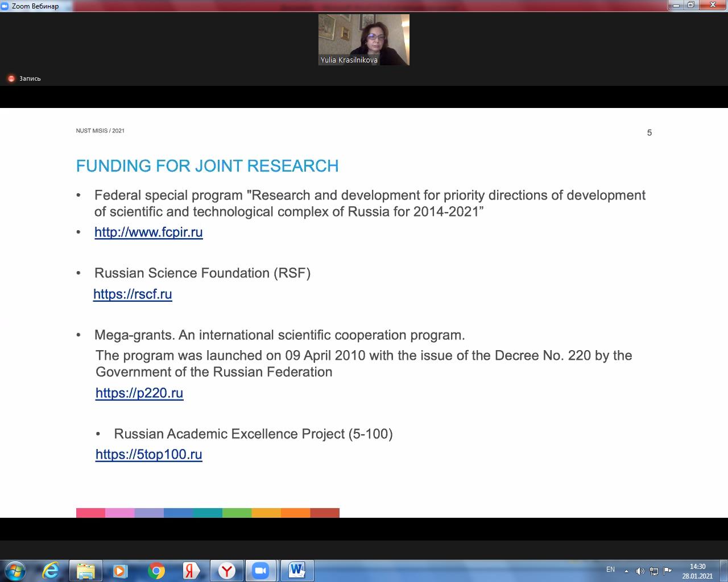Switch to Zoom in the taskbar
This screenshot has width=728, height=582.
[x=260, y=571]
